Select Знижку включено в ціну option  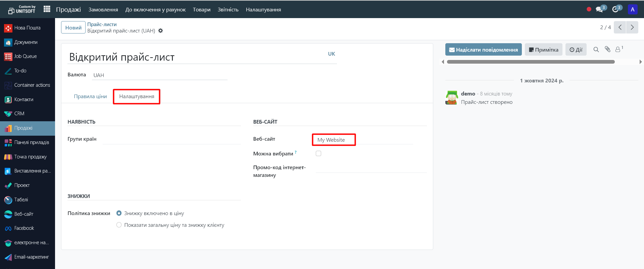(119, 213)
